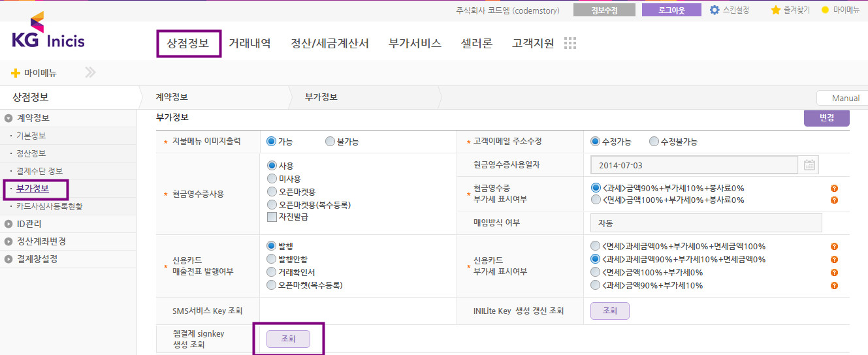The image size is (868, 355).
Task: Select 불가능 for 지불메뉴 이미지출력
Action: pyautogui.click(x=330, y=142)
